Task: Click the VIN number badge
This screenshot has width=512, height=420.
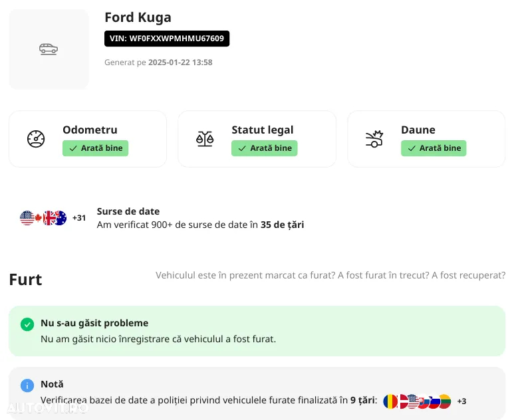Action: point(167,39)
